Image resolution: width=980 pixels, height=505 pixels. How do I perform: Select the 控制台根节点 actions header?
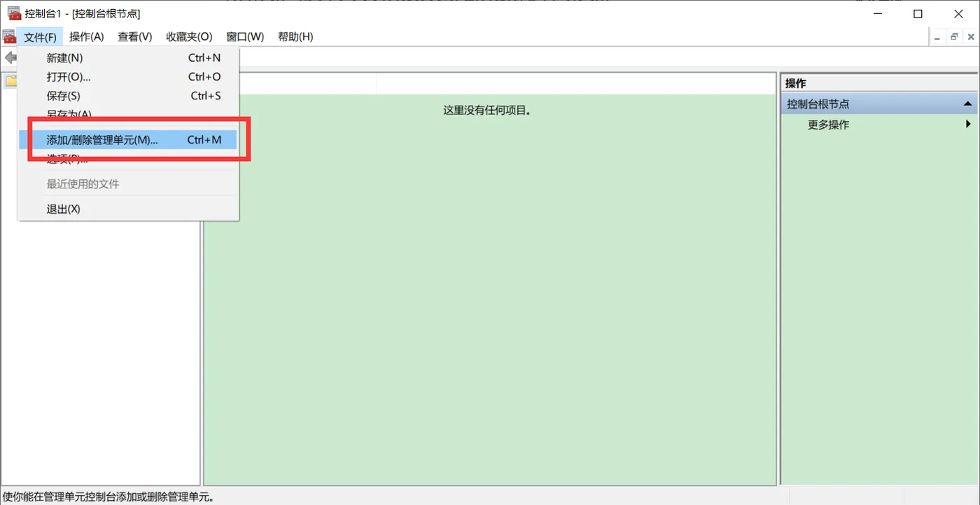(x=879, y=104)
